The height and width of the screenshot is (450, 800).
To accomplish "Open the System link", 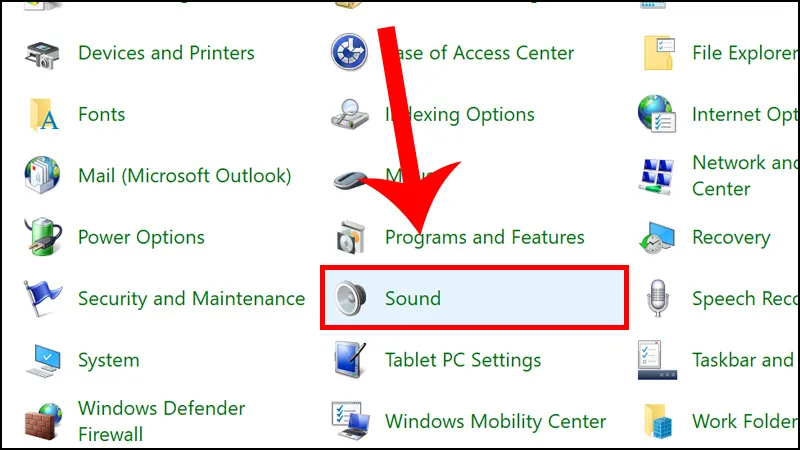I will point(109,360).
